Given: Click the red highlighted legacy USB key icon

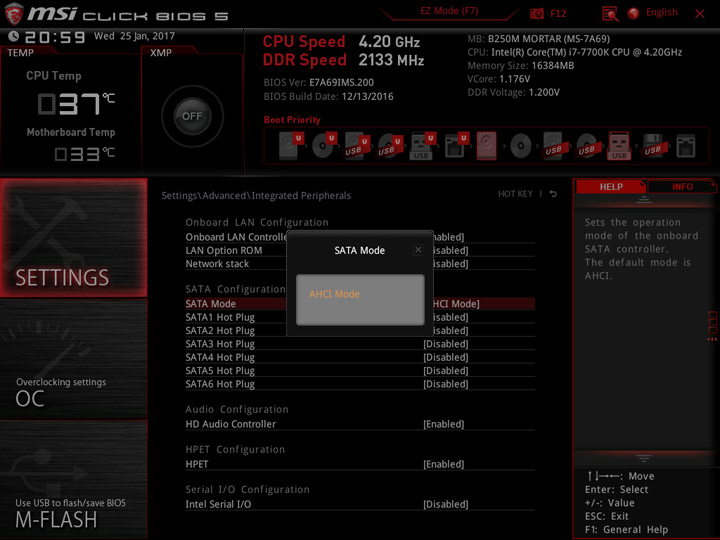Looking at the screenshot, I should (x=619, y=146).
